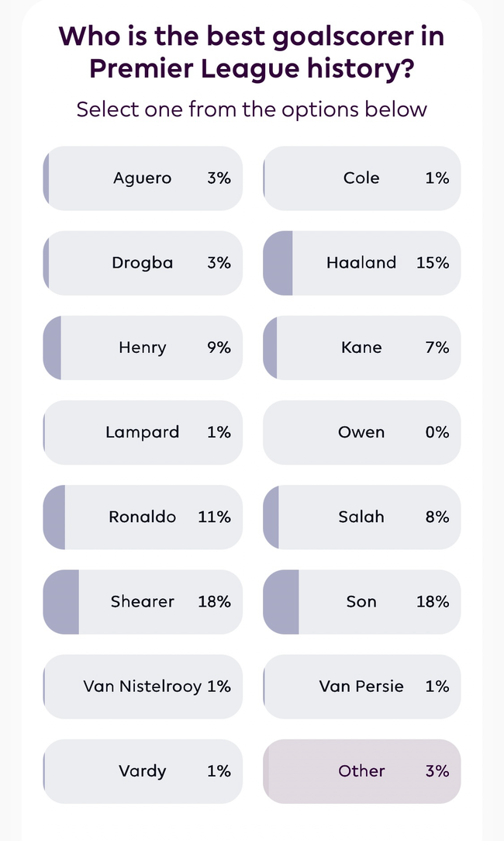Click the Shearer 18% result bar
Image resolution: width=504 pixels, height=841 pixels.
pos(61,601)
